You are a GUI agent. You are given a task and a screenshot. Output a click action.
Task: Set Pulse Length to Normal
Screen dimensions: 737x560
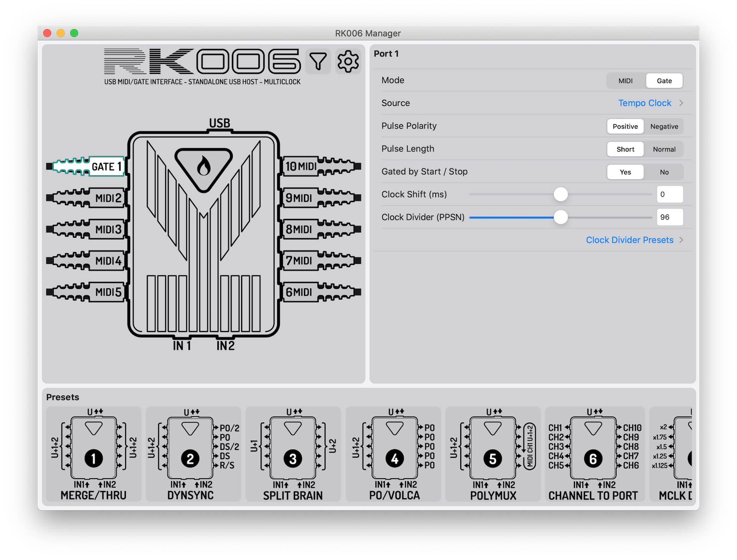664,149
